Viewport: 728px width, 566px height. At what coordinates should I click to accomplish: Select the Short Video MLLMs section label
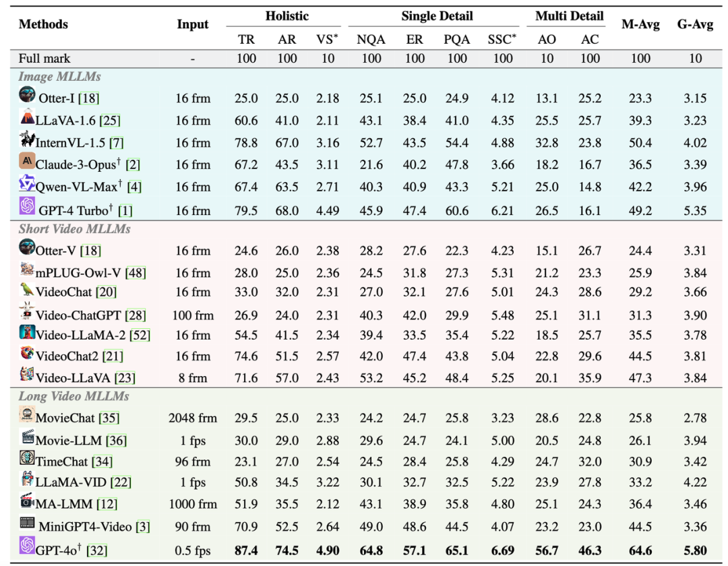[75, 228]
